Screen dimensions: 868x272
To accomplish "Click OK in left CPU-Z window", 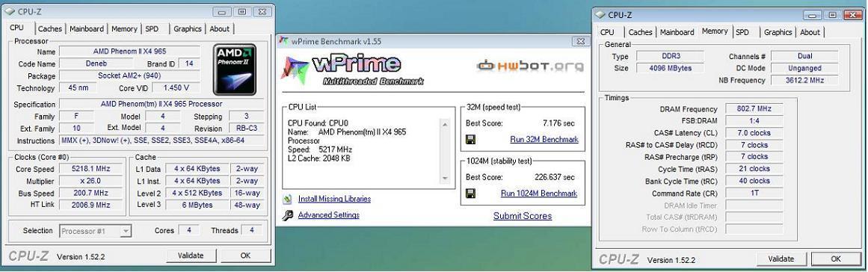I will (245, 256).
